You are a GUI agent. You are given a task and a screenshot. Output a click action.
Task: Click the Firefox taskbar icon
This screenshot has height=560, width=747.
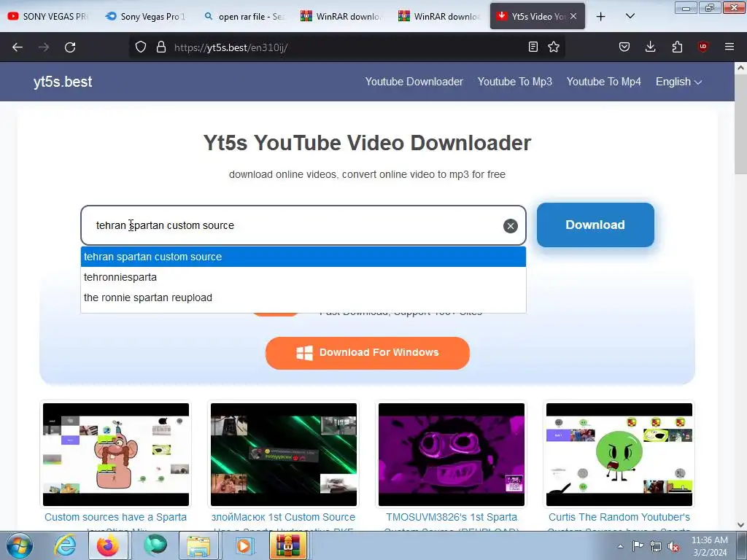click(108, 545)
